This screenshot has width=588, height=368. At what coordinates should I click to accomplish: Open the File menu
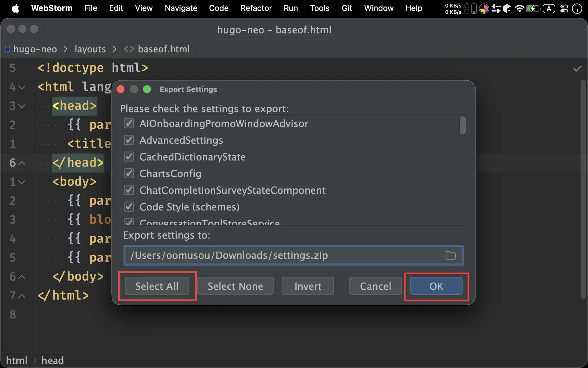point(91,8)
